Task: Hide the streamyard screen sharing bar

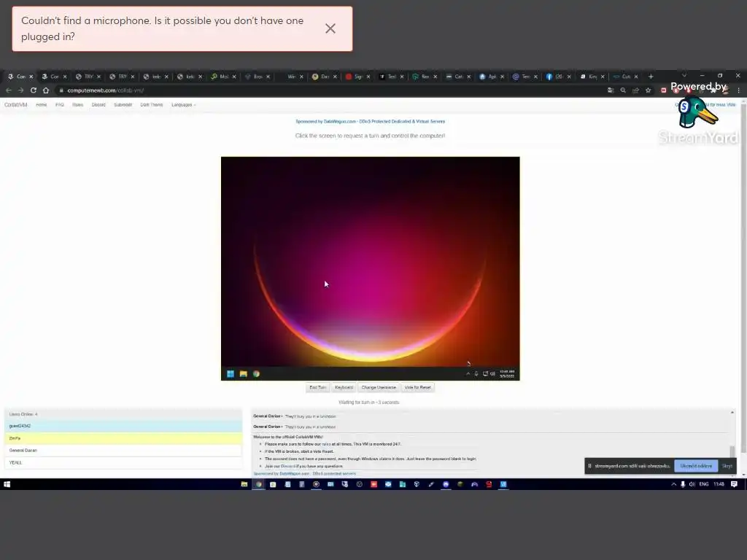Action: pos(727,466)
